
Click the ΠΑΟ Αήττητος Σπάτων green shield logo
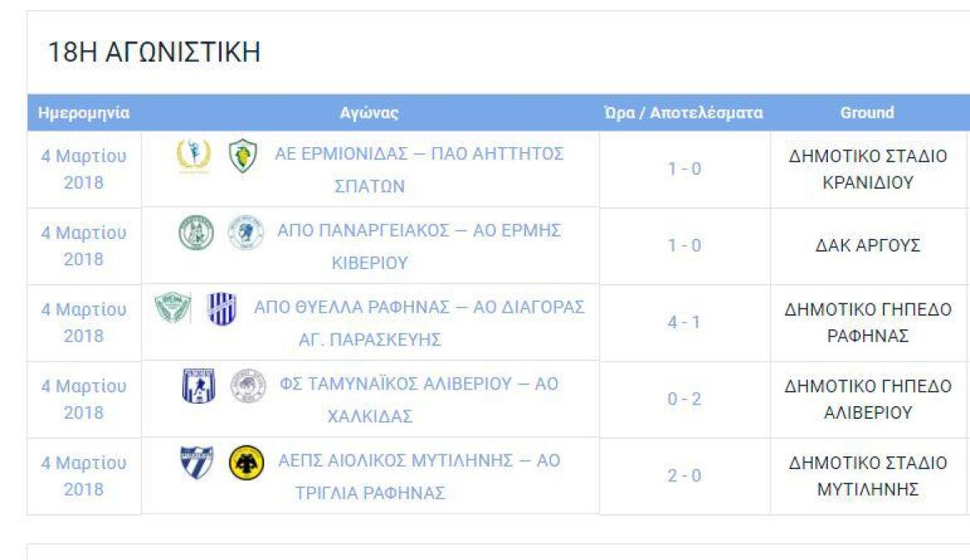click(243, 155)
